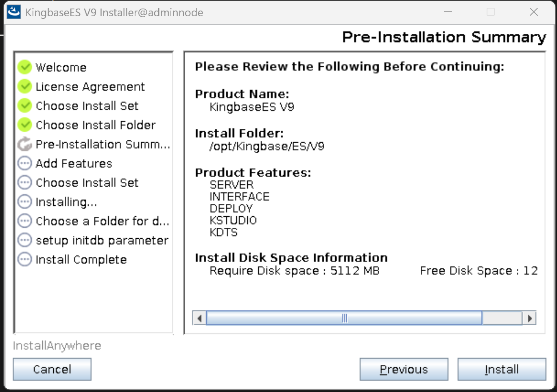The height and width of the screenshot is (392, 557).
Task: Click the InstallAnywhere label
Action: click(x=57, y=346)
